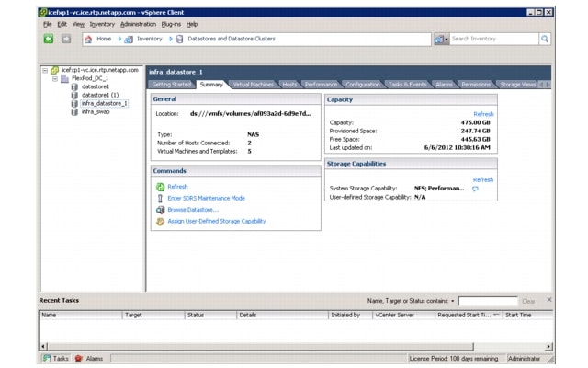The height and width of the screenshot is (368, 588).
Task: Switch to the Alarms tab
Action: [444, 85]
